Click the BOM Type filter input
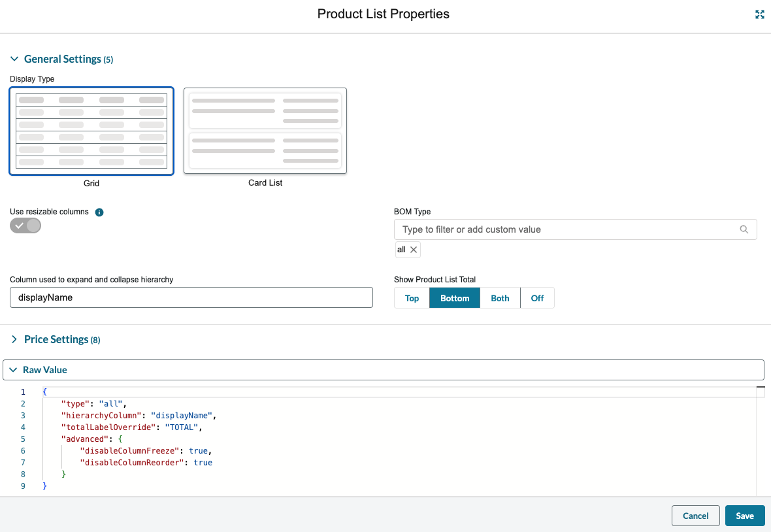 click(x=575, y=229)
